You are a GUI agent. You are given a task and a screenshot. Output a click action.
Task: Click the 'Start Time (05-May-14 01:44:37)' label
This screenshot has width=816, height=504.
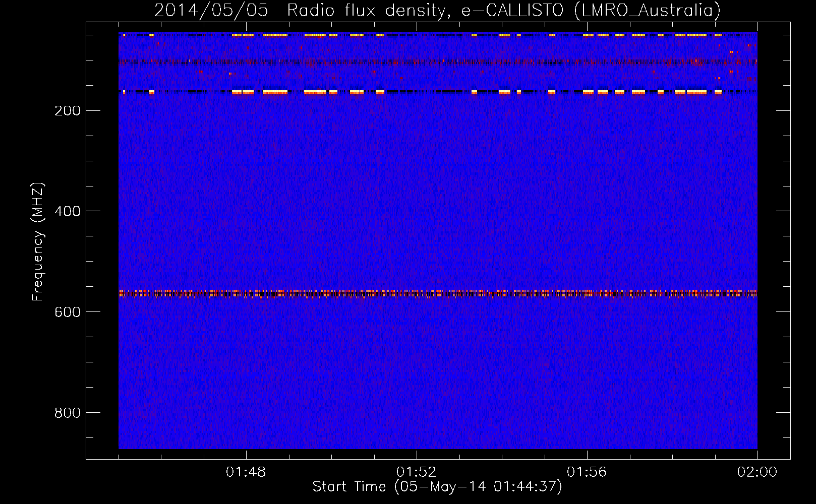(437, 487)
